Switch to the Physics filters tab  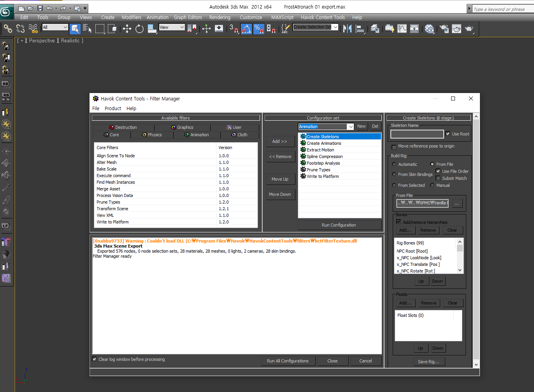[152, 135]
